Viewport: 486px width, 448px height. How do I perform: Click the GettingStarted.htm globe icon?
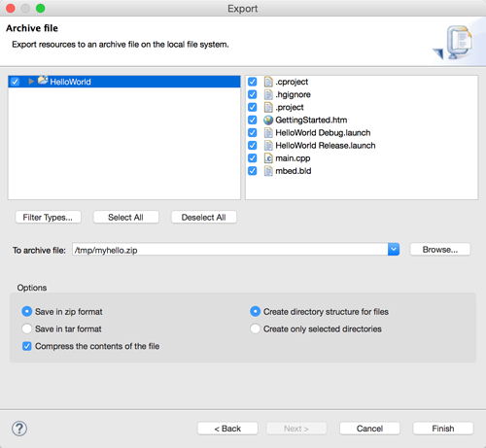(268, 121)
